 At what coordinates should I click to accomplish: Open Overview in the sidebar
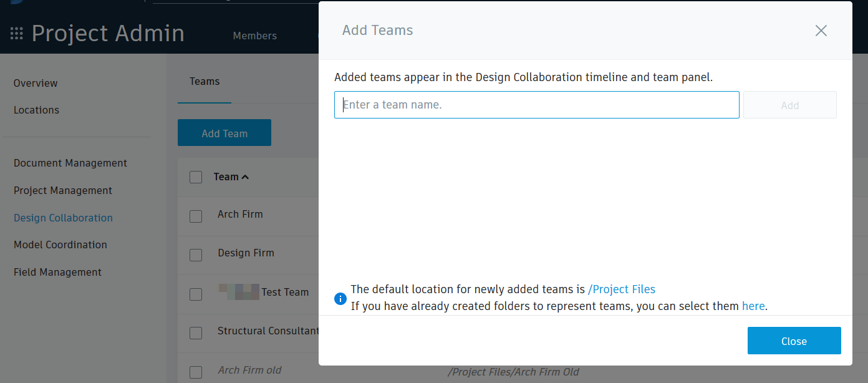[36, 83]
